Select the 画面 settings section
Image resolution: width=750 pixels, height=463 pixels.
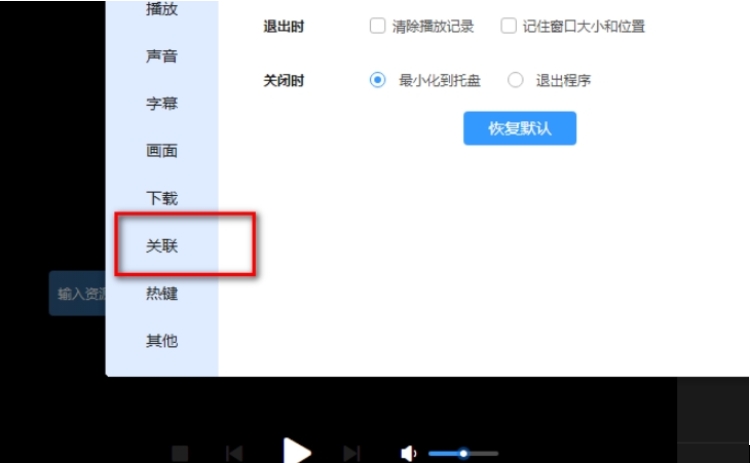point(162,151)
